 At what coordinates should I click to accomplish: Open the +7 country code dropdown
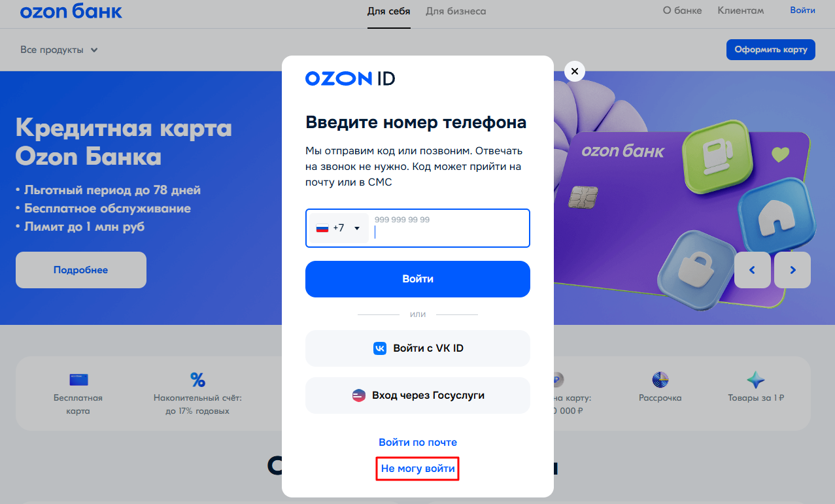point(339,228)
